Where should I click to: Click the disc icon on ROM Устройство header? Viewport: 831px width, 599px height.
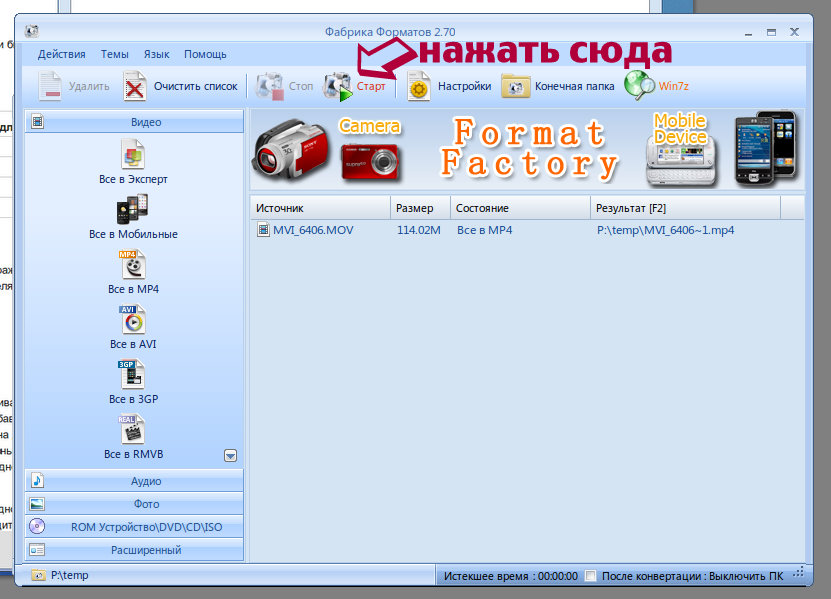click(37, 526)
